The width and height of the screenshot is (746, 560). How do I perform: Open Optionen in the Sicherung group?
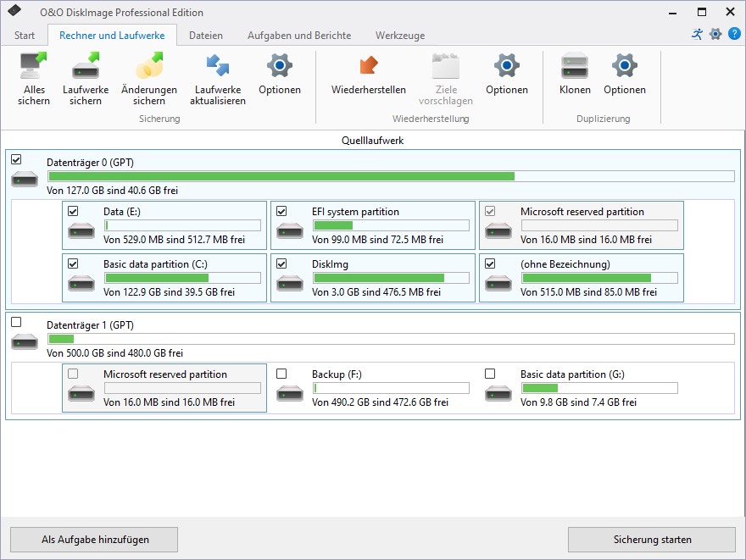[x=279, y=75]
